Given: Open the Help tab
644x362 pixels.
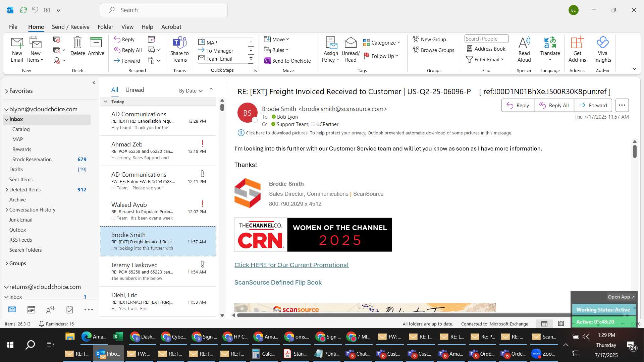Looking at the screenshot, I should (147, 27).
